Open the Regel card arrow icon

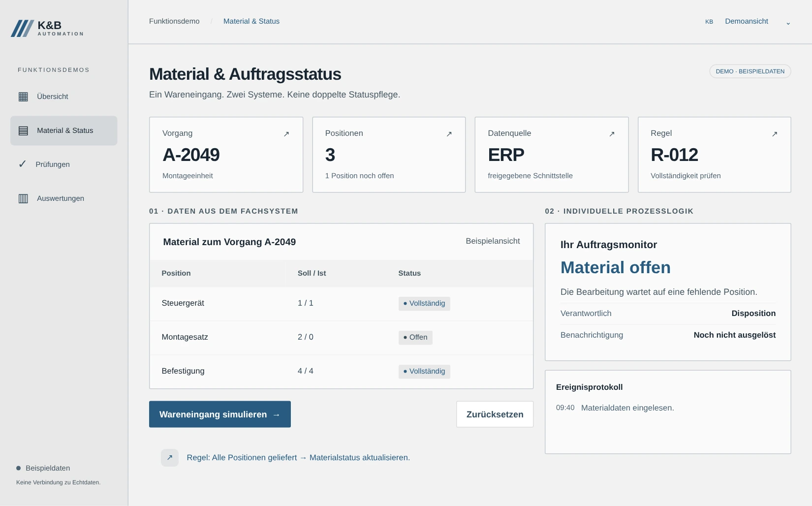(775, 134)
